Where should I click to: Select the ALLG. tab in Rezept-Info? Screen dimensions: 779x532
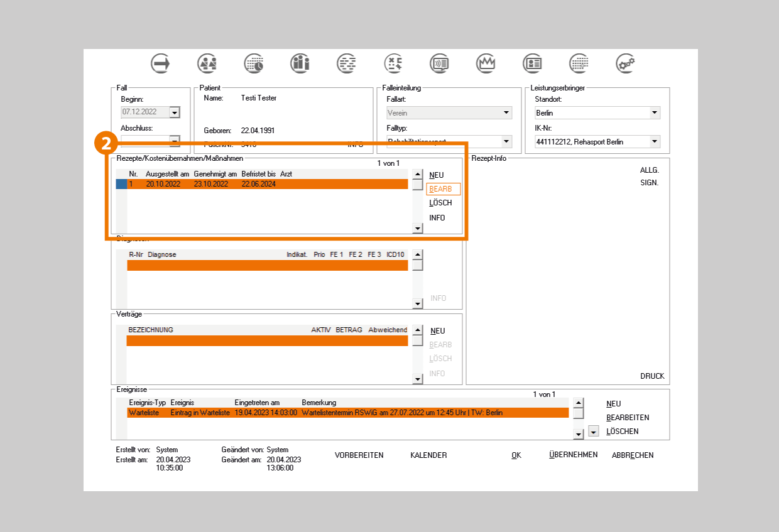(649, 170)
